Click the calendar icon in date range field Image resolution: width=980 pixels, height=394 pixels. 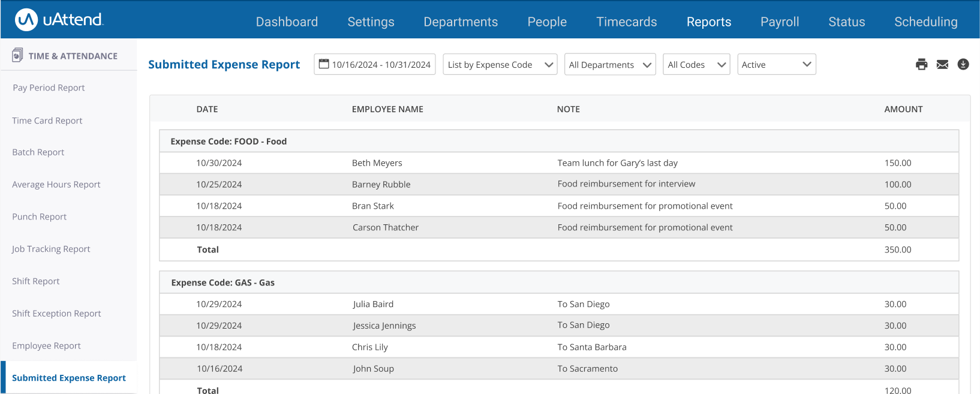[324, 64]
